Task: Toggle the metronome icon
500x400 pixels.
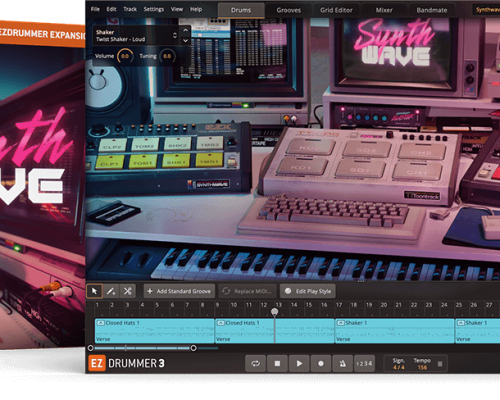Action: click(x=342, y=363)
